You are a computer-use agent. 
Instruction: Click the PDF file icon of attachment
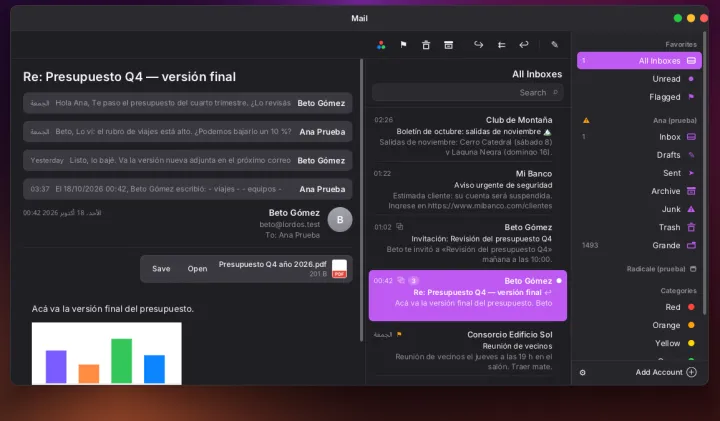tap(339, 269)
